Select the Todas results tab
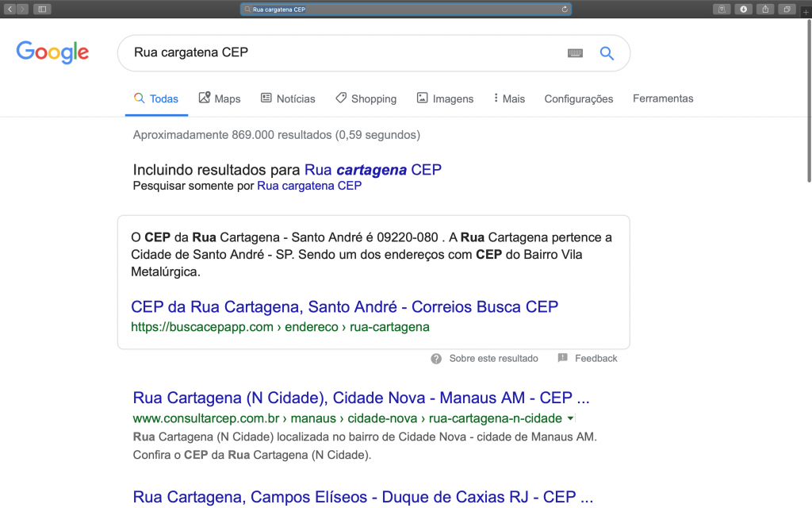This screenshot has width=812, height=508. pos(156,98)
